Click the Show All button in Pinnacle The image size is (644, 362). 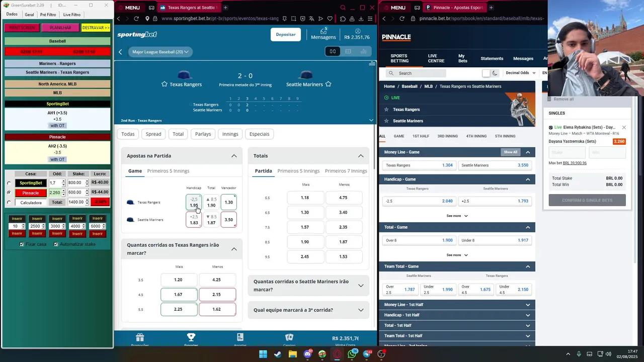pyautogui.click(x=510, y=152)
